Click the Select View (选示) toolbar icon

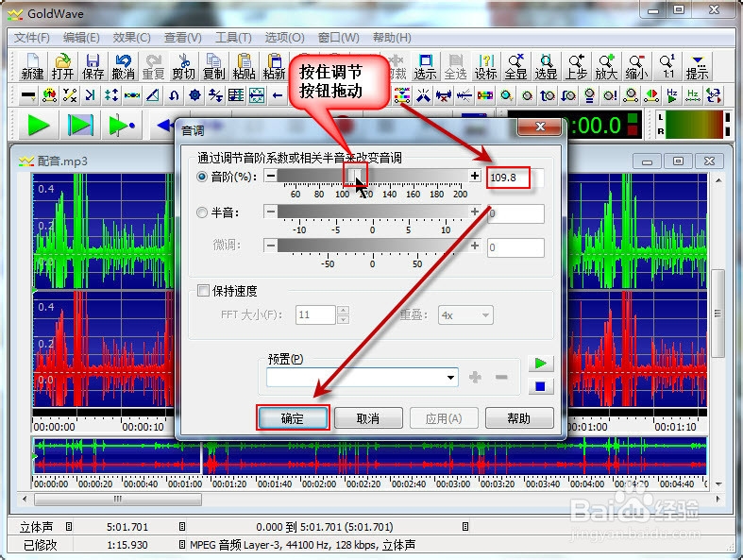(x=425, y=66)
